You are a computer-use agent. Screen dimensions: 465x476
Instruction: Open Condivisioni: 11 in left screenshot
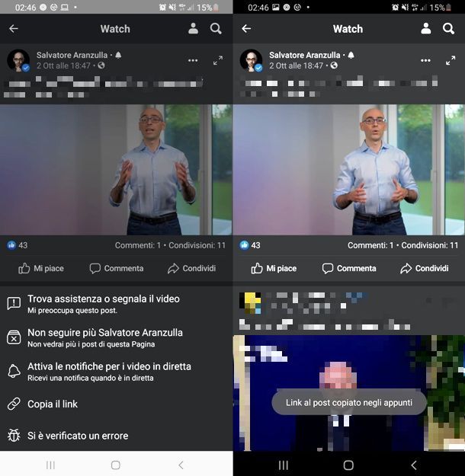197,245
